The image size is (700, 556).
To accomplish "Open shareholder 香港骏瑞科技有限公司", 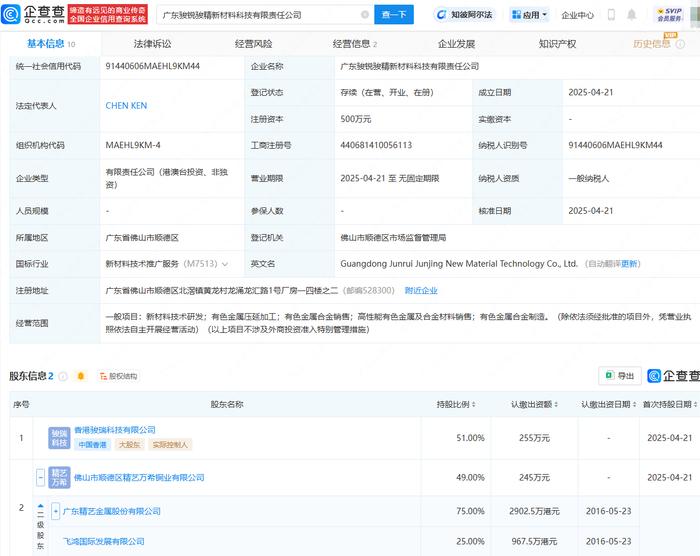I will coord(115,430).
